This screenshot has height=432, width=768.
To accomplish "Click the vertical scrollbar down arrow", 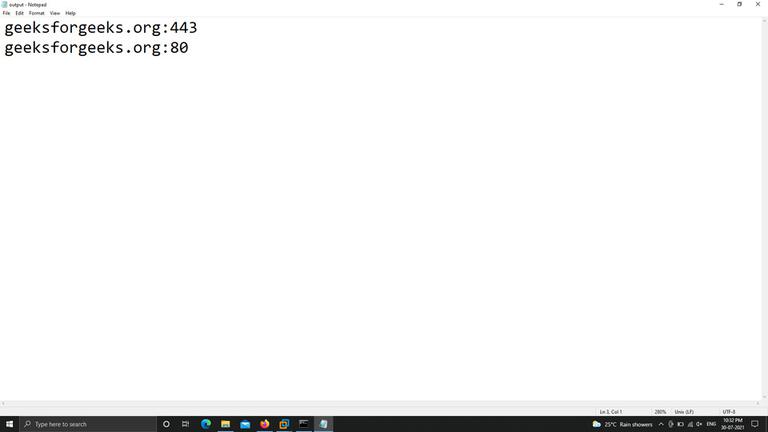I will [x=764, y=397].
